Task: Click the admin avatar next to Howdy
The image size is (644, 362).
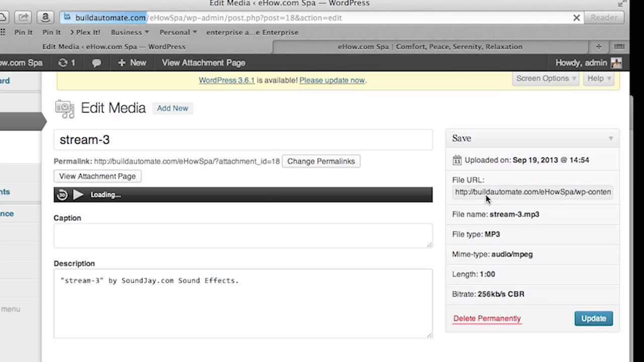Action: (616, 63)
